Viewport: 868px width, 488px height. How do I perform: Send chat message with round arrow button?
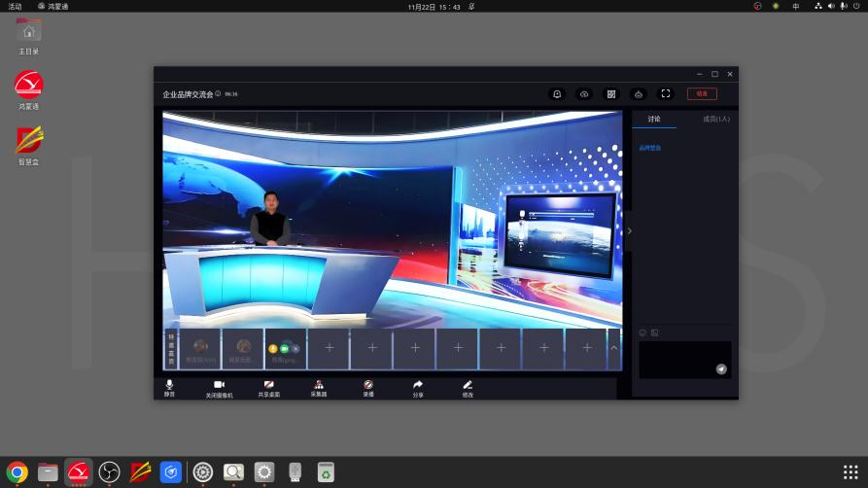(x=721, y=369)
